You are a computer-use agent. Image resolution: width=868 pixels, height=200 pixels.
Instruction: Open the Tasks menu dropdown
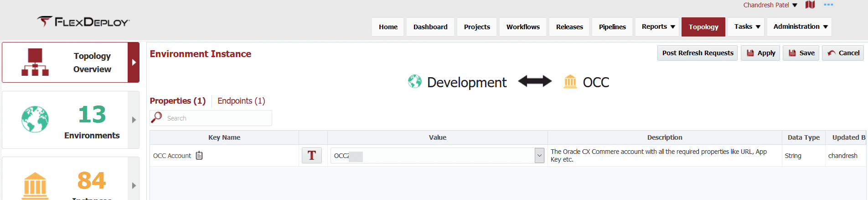(747, 27)
